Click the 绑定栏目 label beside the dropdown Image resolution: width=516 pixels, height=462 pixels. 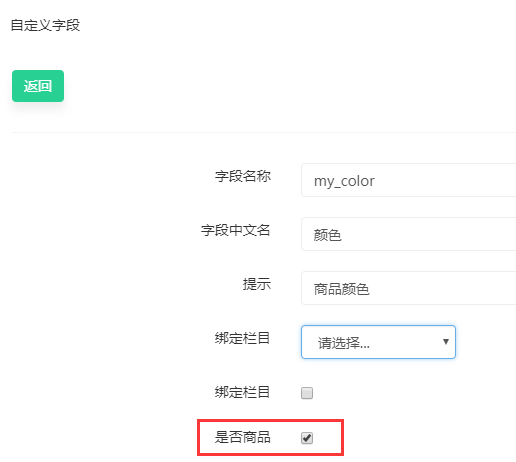point(242,338)
